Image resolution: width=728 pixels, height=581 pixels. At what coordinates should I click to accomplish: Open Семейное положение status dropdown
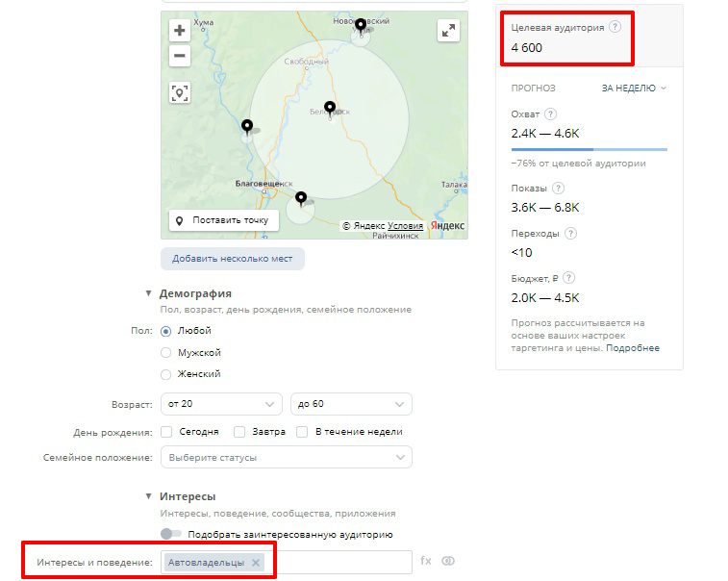pos(287,458)
